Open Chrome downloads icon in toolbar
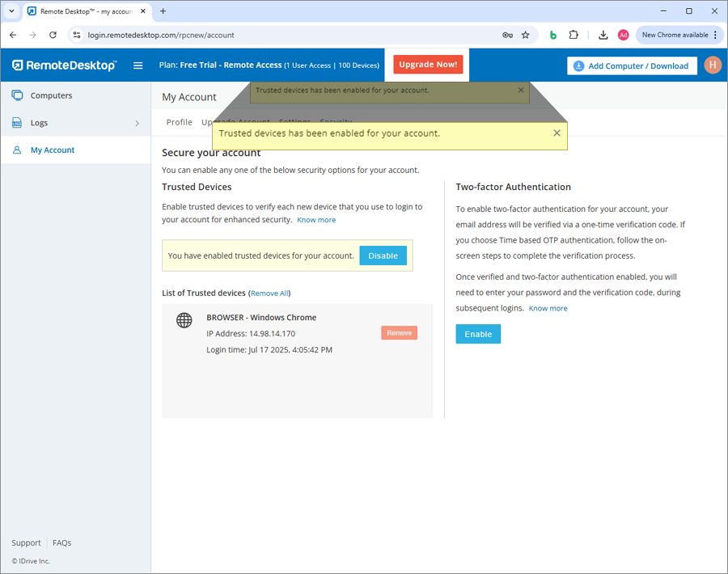 pos(603,36)
